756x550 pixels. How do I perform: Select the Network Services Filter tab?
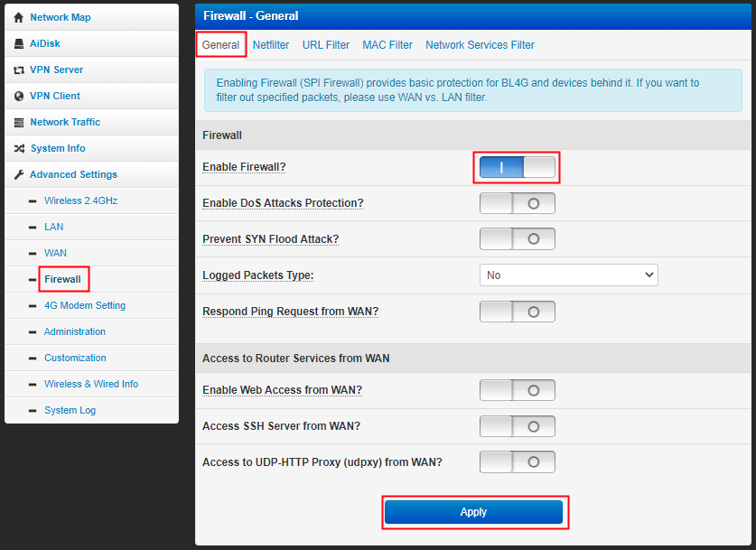480,45
